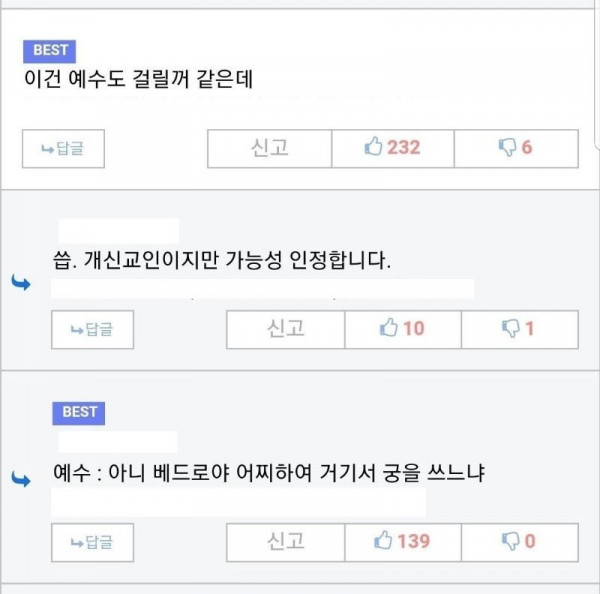The image size is (600, 594).
Task: Click blue reply arrow beside 베드로 comment
Action: coord(21,479)
